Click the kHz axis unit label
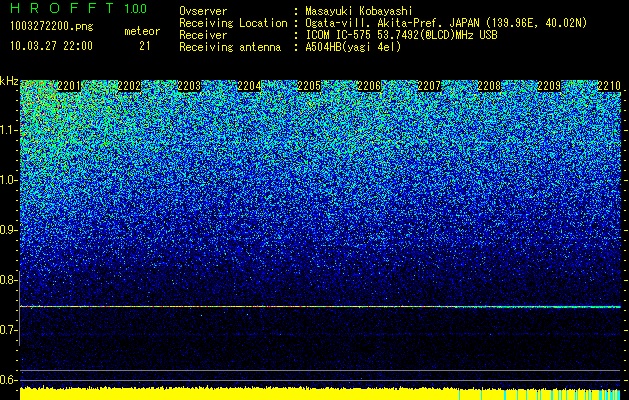Screen dimensions: 629x400 pos(9,81)
